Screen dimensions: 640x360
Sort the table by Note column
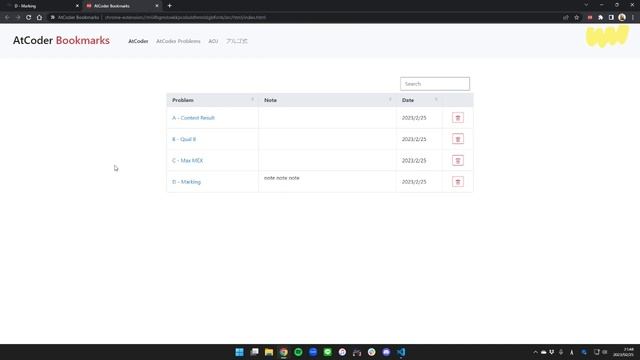click(x=327, y=100)
